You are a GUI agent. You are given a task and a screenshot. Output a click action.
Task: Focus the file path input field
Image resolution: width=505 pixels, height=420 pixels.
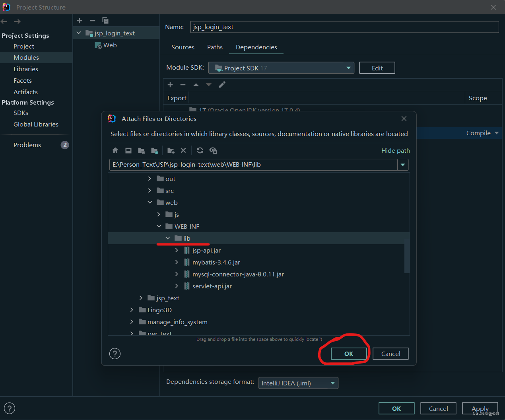pyautogui.click(x=253, y=165)
